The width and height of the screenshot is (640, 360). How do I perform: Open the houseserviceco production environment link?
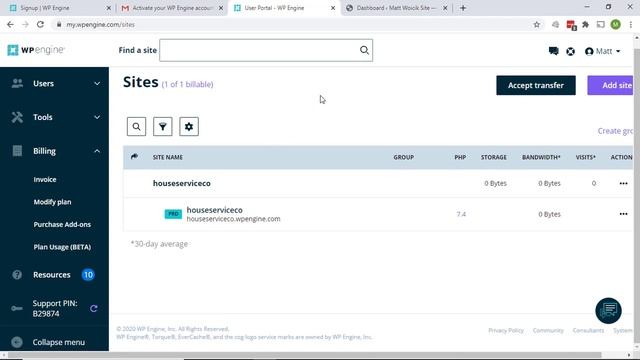pyautogui.click(x=214, y=210)
